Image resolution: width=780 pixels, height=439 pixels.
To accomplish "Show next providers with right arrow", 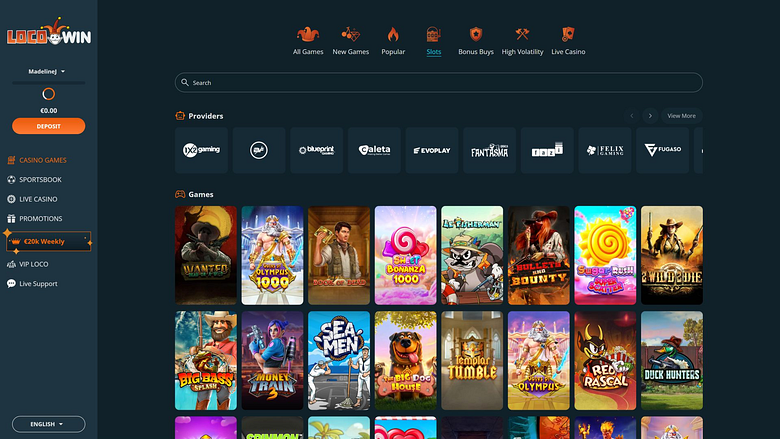I will 650,116.
